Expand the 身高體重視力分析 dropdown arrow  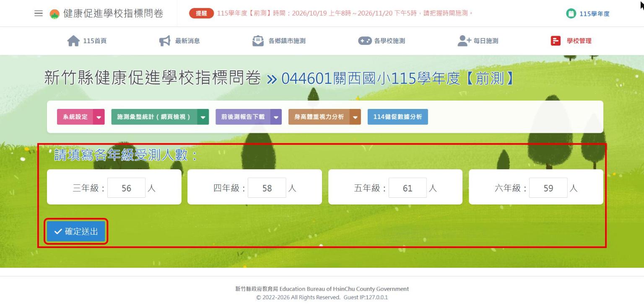click(x=355, y=117)
